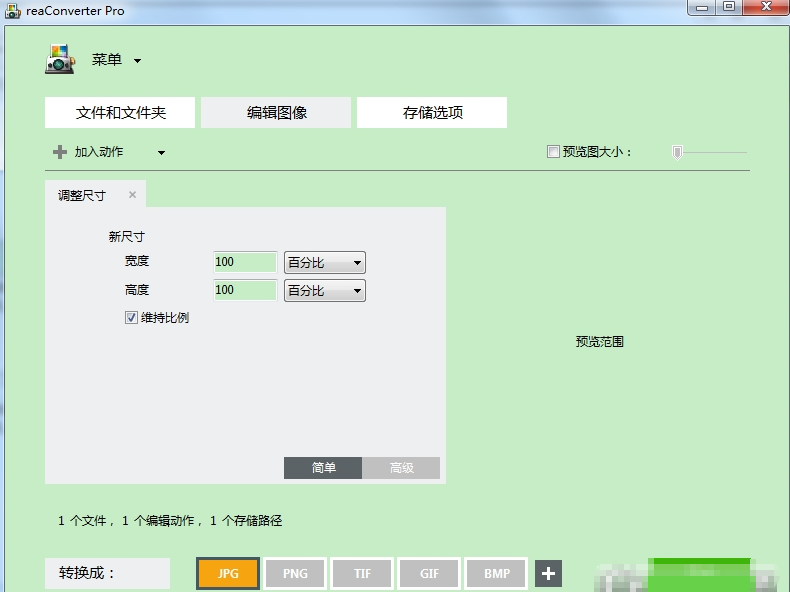Viewport: 790px width, 592px height.
Task: Close the 调整尺寸 action tab
Action: pyautogui.click(x=132, y=195)
